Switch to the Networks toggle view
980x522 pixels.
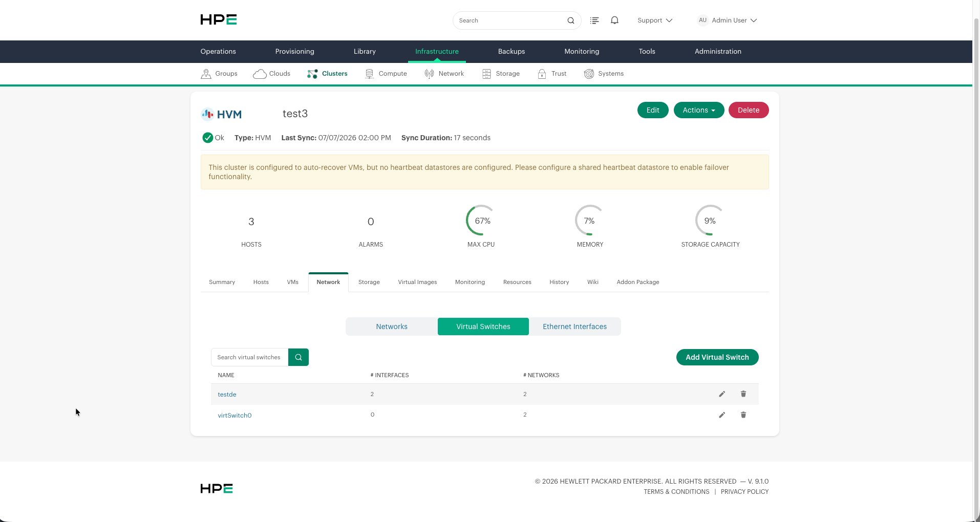coord(392,327)
